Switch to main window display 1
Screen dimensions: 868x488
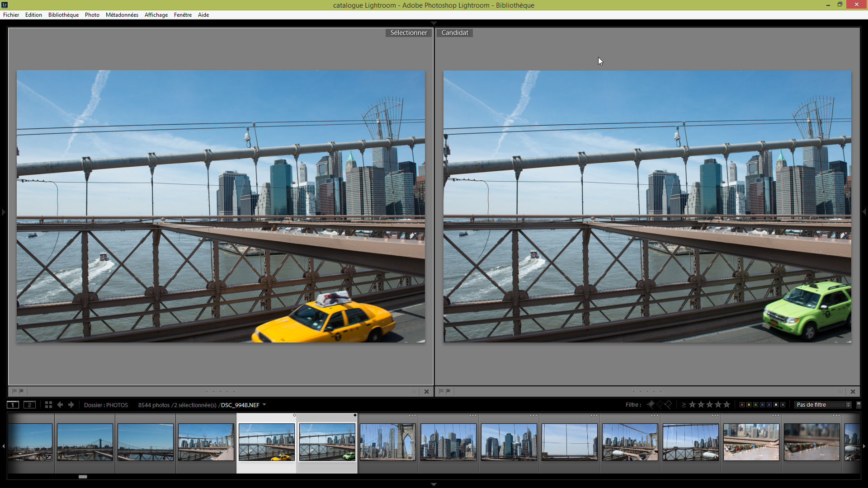coord(13,405)
